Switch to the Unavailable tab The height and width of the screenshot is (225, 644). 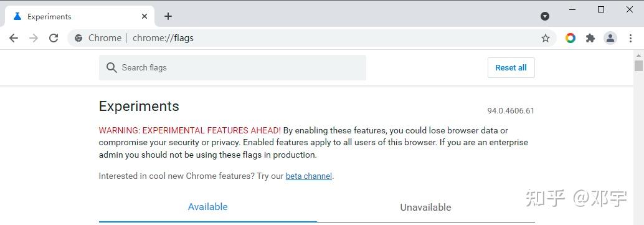coord(425,207)
